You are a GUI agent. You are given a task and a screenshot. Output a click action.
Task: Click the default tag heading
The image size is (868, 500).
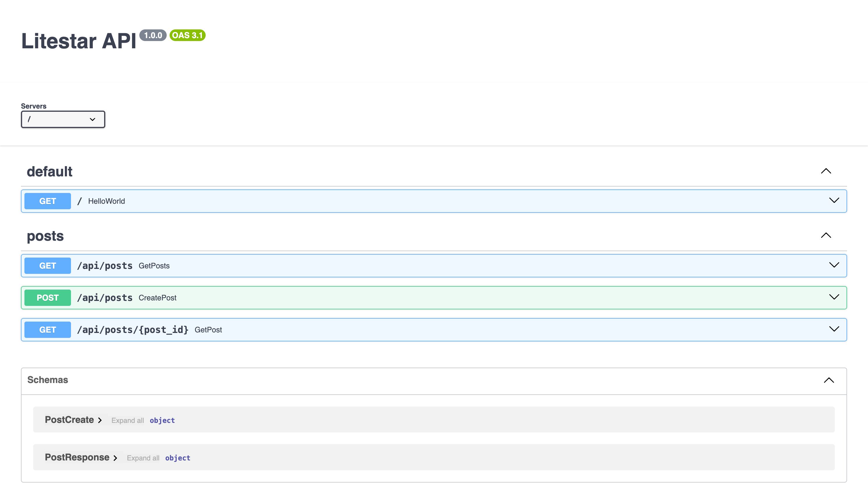pos(50,171)
